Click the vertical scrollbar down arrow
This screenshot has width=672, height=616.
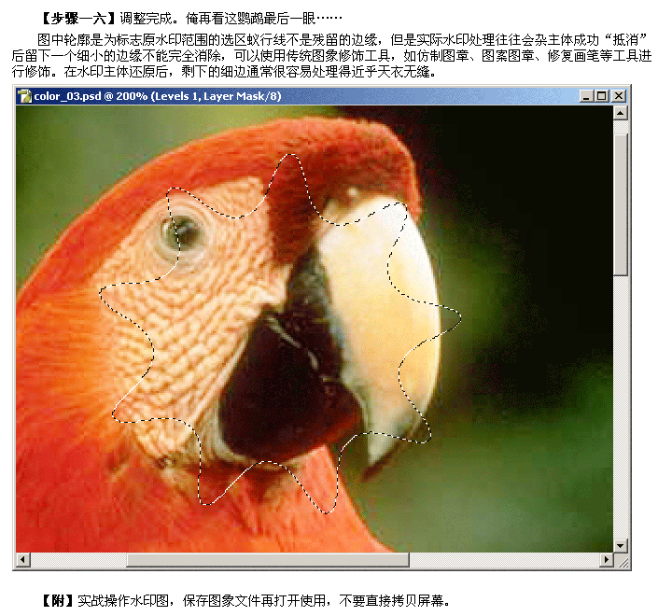pyautogui.click(x=621, y=545)
